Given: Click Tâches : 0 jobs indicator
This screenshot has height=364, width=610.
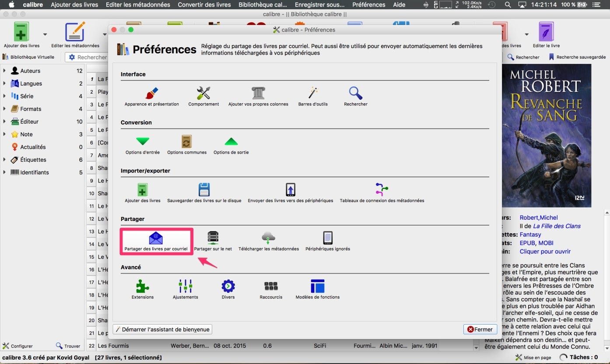Looking at the screenshot, I should [x=579, y=357].
